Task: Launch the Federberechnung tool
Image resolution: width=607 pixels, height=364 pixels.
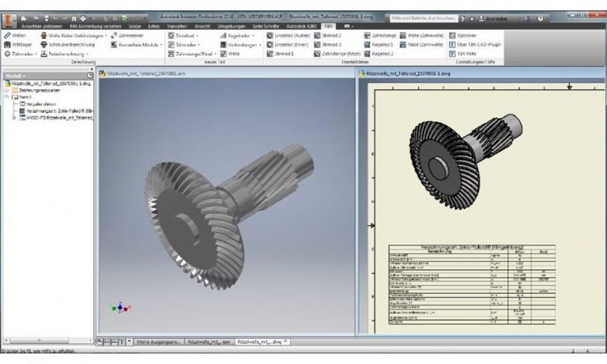Action: 62,54
